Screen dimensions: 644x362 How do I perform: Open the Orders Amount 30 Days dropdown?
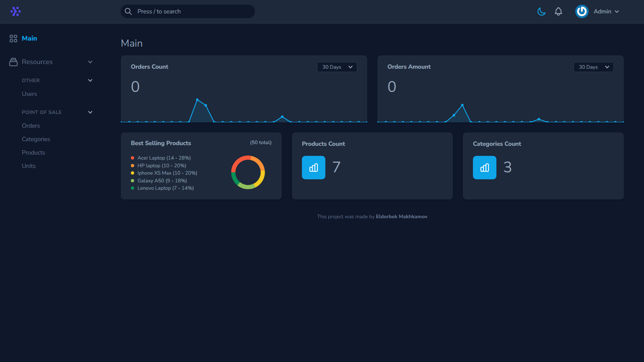[x=593, y=67]
